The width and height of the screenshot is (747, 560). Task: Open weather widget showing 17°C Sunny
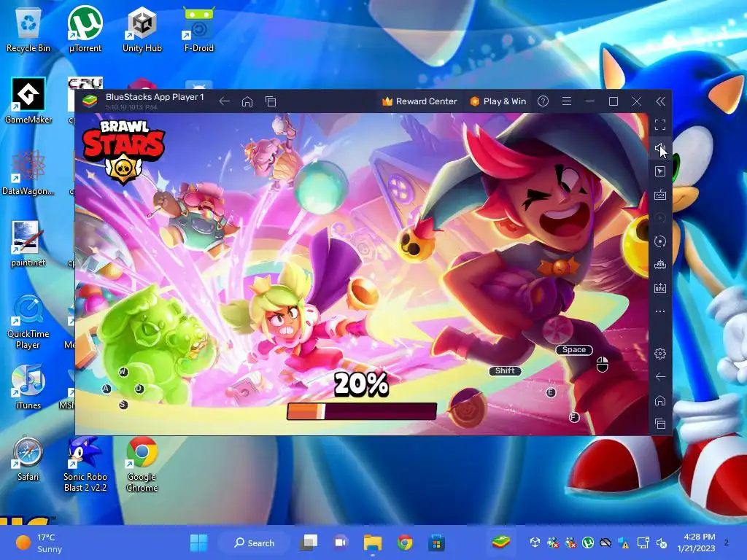tap(38, 542)
